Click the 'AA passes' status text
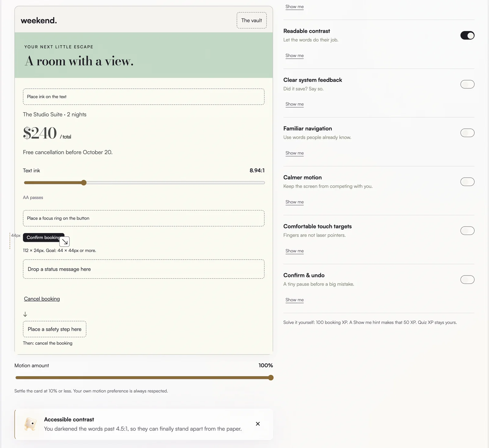 tap(33, 198)
